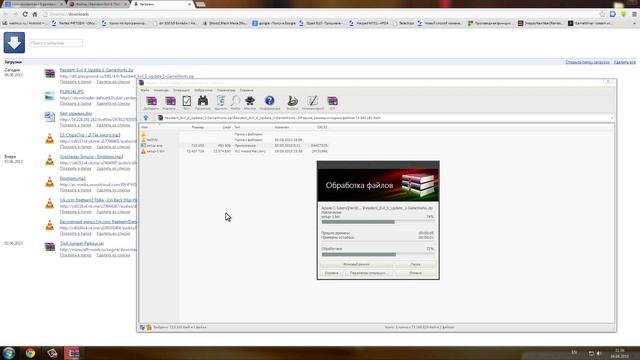Viewport: 640px width, 360px height.
Task: Click the Chrome icon in the taskbar
Action: point(30,353)
